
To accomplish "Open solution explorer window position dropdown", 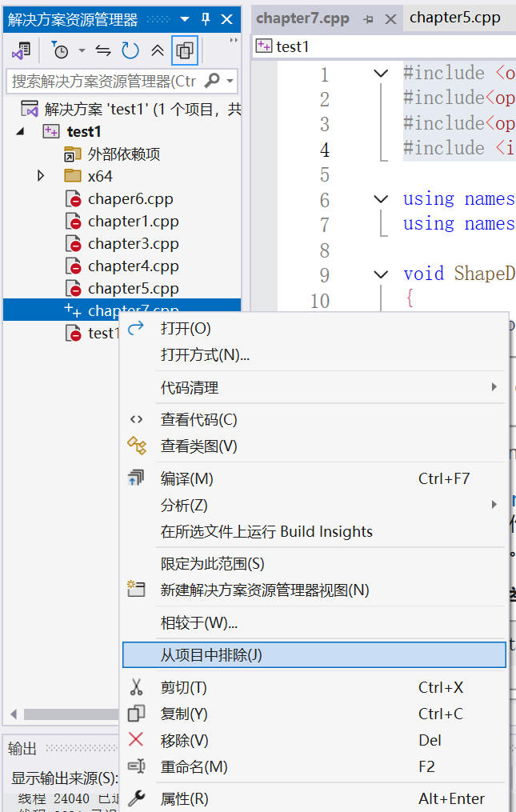I will 185,20.
